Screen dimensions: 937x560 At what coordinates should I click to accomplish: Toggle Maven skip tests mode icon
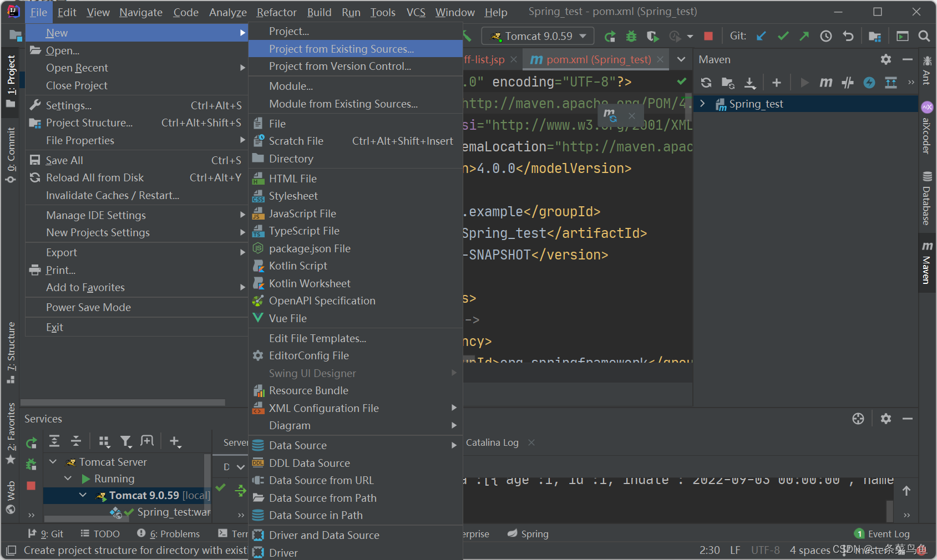(869, 83)
